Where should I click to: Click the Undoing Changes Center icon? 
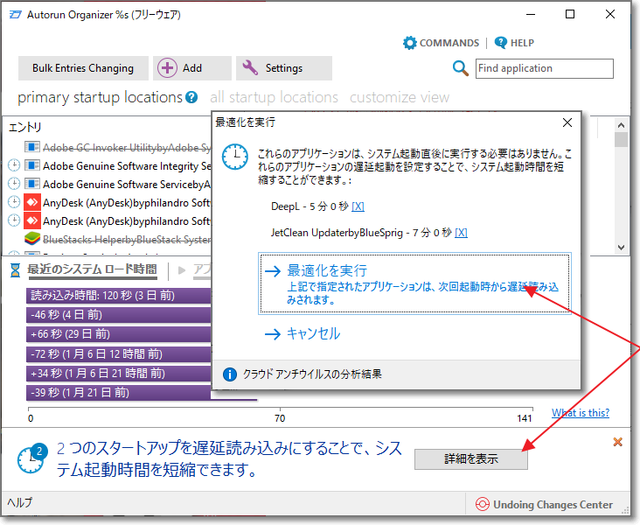point(483,504)
